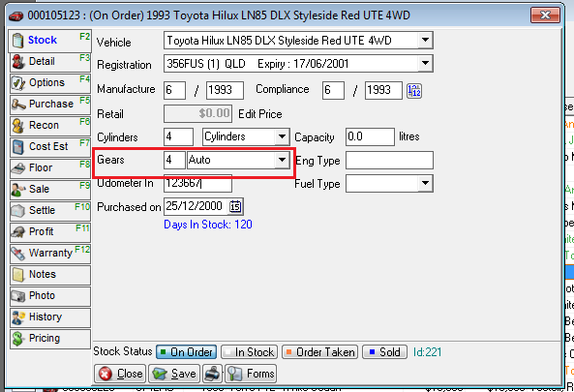Image resolution: width=574 pixels, height=392 pixels.
Task: Open the Cost Est tab
Action: pyautogui.click(x=49, y=147)
